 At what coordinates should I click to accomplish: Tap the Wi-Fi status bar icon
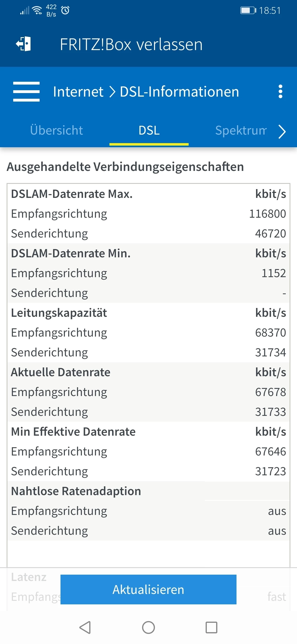[x=37, y=10]
